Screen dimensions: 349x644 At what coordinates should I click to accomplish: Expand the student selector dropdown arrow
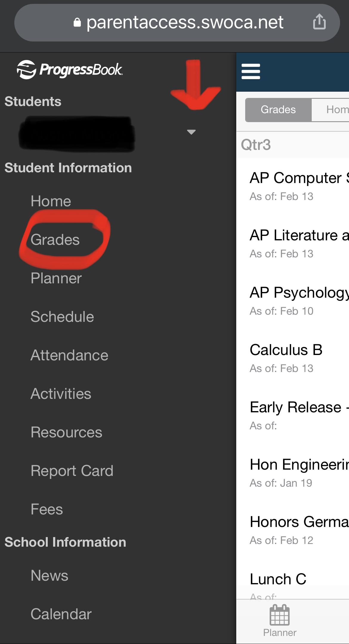coord(191,132)
